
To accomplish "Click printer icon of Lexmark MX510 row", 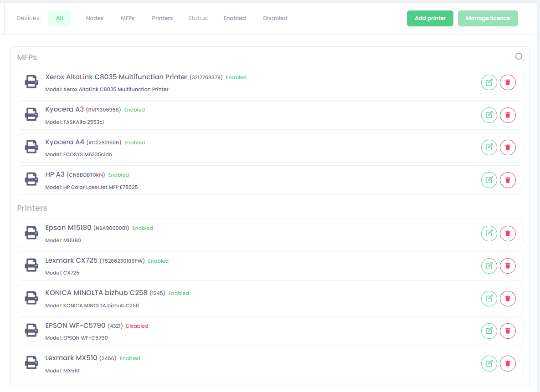I will point(31,363).
